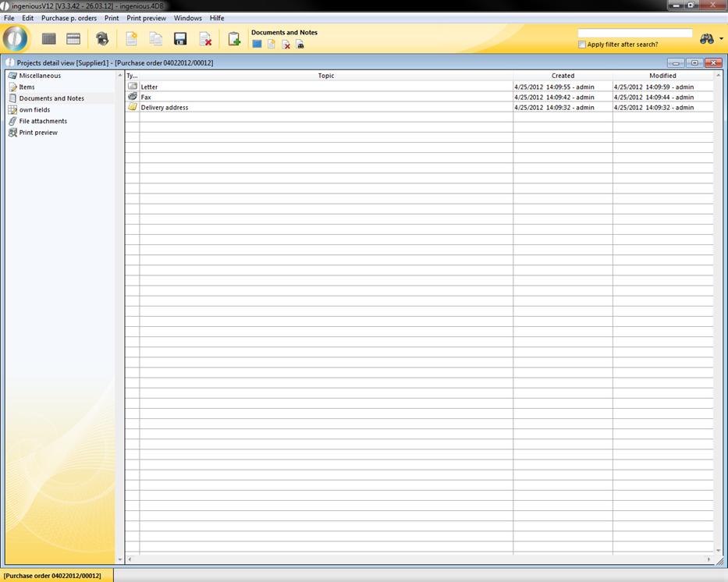Click the delete record icon with red X
Screen dimensions: 728x582
coord(205,39)
